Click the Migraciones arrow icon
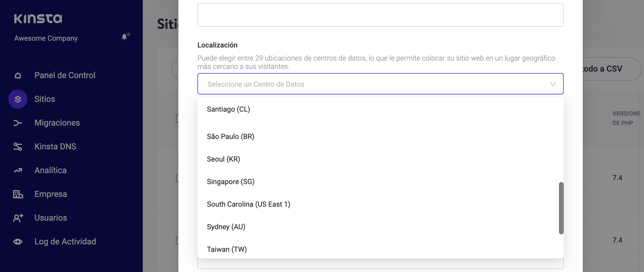This screenshot has width=644, height=272. pyautogui.click(x=18, y=123)
